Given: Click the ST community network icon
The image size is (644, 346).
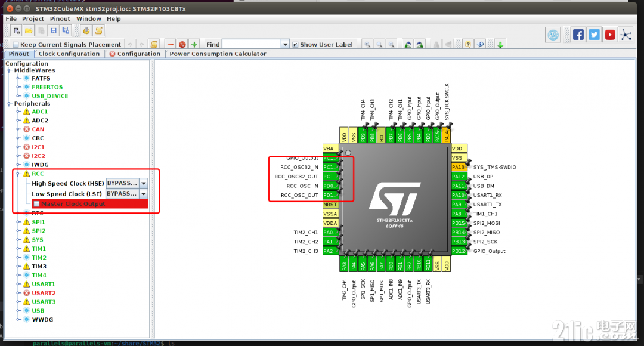Looking at the screenshot, I should tap(626, 35).
